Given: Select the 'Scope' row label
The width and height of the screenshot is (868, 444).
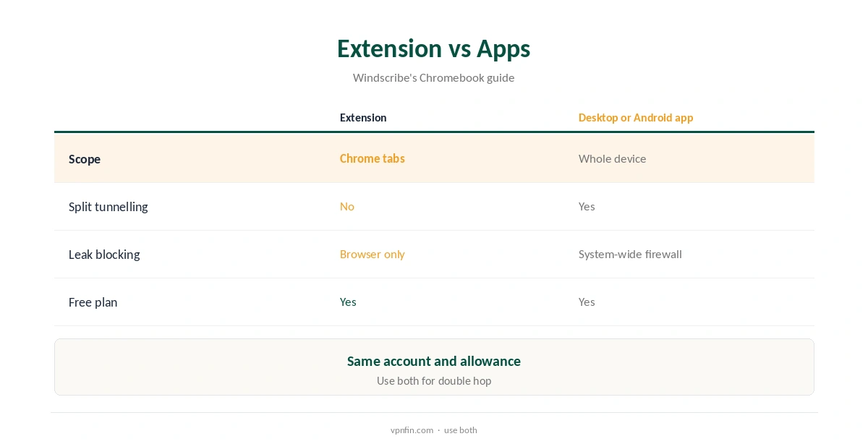Looking at the screenshot, I should (x=85, y=159).
